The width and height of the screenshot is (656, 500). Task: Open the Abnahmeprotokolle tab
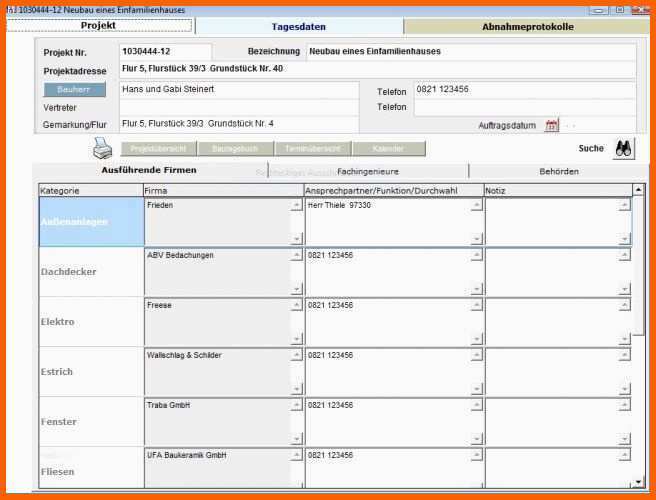(528, 27)
